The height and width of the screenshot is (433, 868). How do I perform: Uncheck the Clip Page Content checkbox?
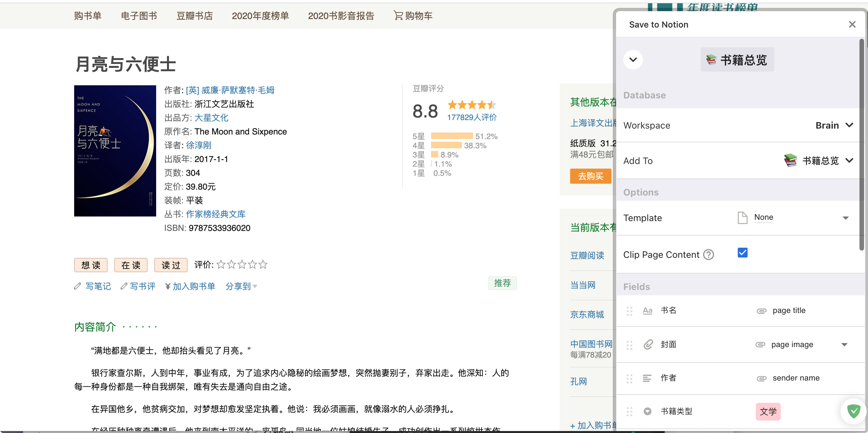click(742, 253)
